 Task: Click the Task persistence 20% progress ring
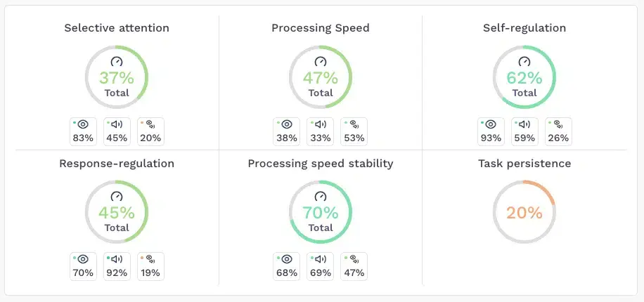(524, 212)
